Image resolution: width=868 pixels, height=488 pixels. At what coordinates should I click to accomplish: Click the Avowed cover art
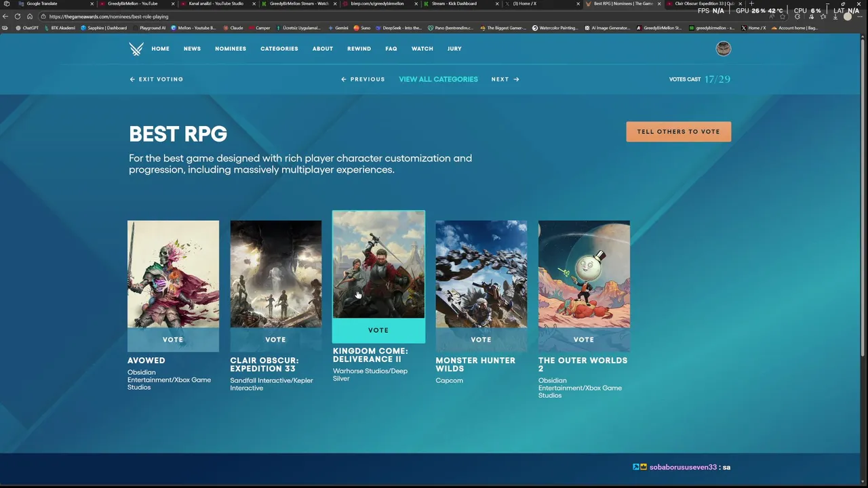pos(173,274)
